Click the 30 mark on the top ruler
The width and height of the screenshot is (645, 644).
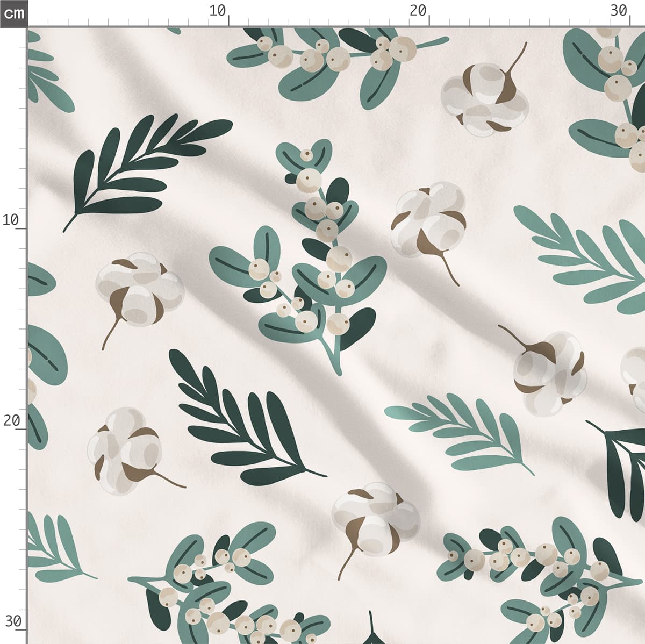(619, 10)
